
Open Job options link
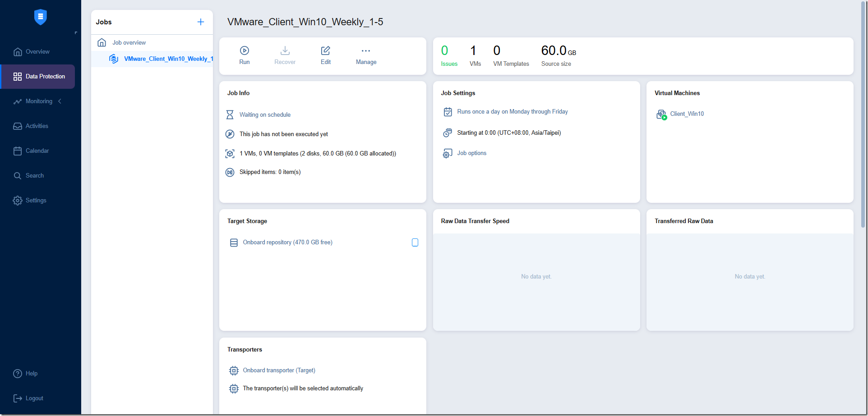coord(472,153)
